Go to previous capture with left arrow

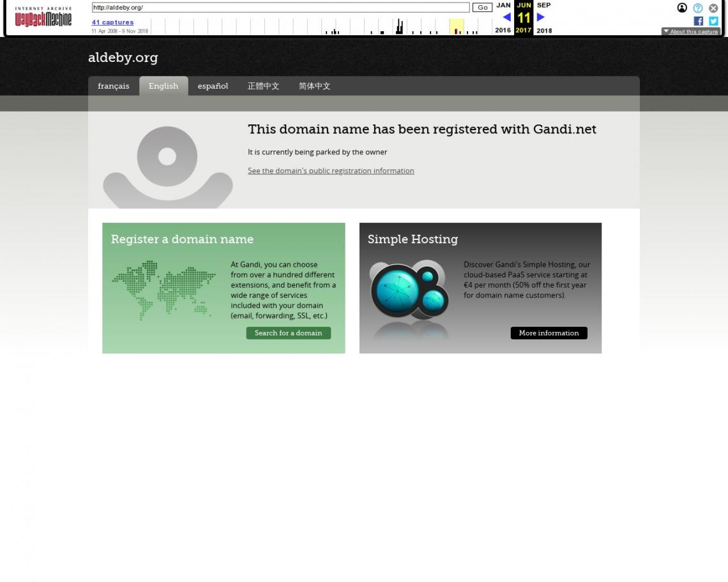(506, 17)
